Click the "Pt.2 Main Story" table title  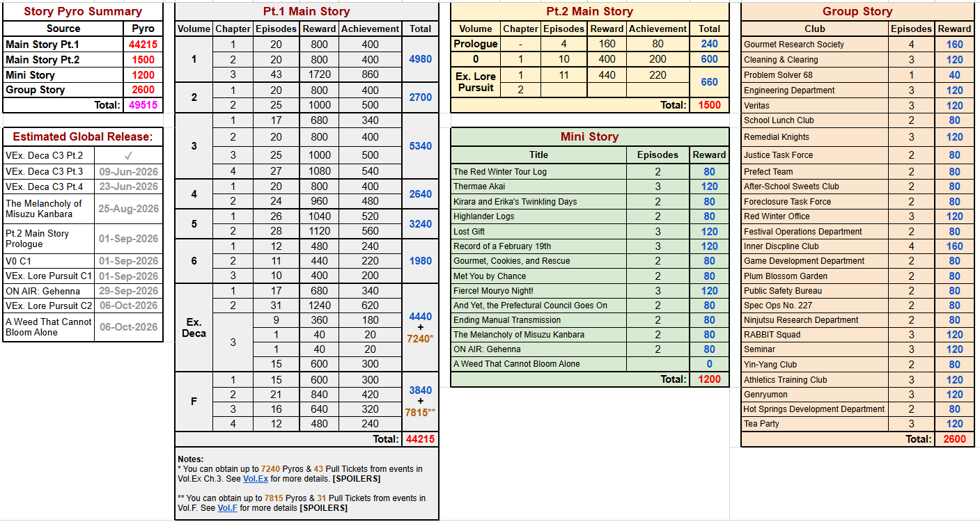pyautogui.click(x=590, y=12)
